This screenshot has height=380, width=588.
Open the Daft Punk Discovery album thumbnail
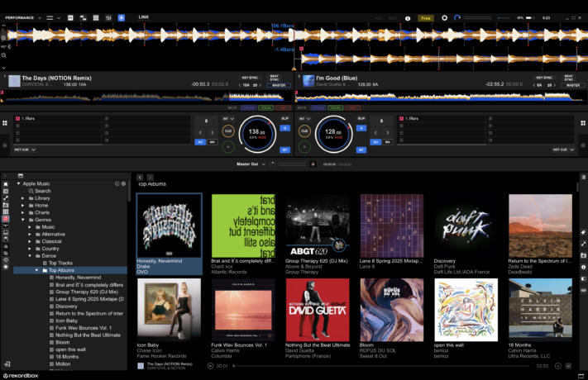click(466, 226)
